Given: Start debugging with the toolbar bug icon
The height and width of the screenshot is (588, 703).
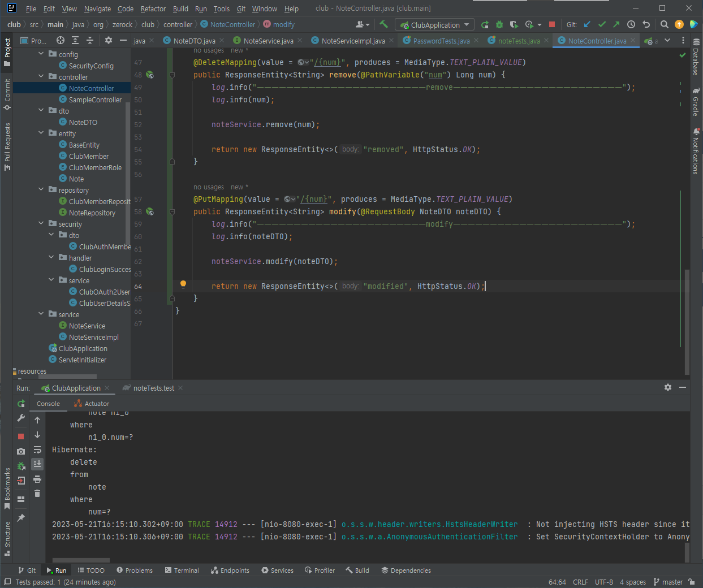Looking at the screenshot, I should pyautogui.click(x=499, y=24).
